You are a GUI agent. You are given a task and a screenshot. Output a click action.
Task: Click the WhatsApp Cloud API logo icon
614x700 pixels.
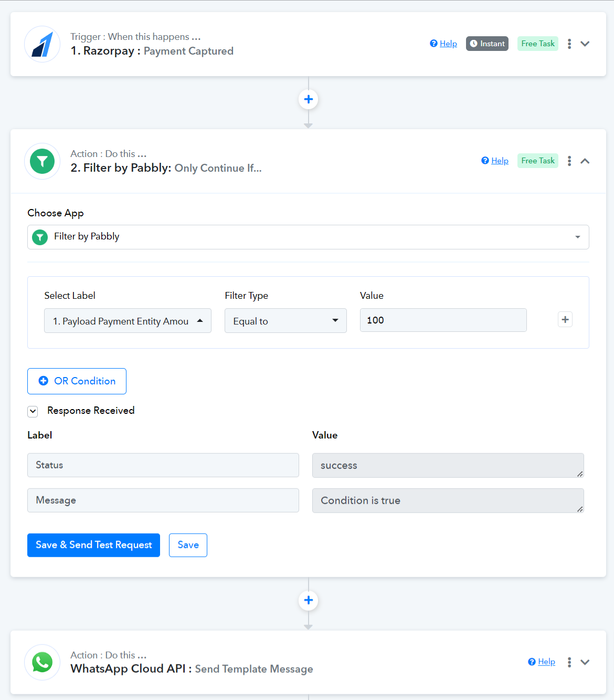tap(43, 662)
